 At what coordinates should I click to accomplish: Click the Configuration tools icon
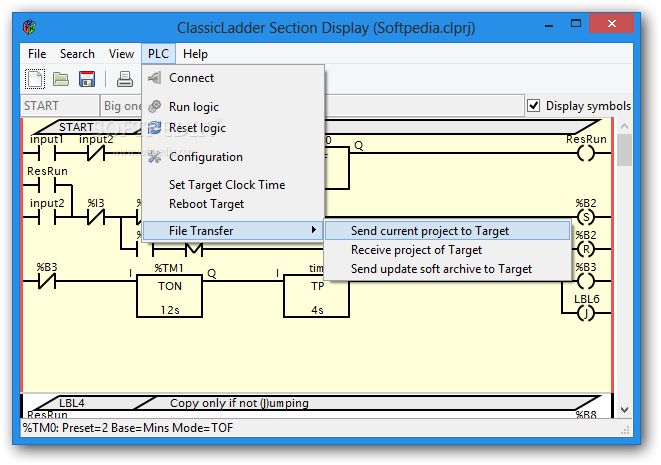(155, 157)
